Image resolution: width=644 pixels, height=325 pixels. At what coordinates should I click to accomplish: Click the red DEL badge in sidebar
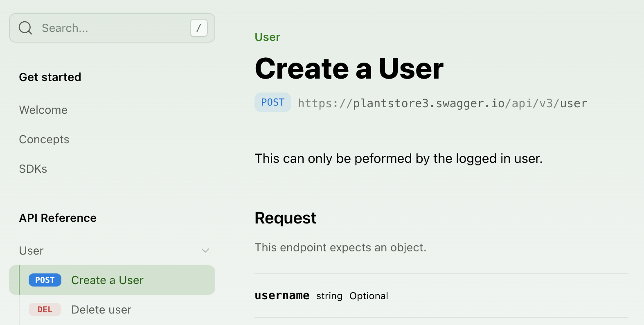point(45,309)
